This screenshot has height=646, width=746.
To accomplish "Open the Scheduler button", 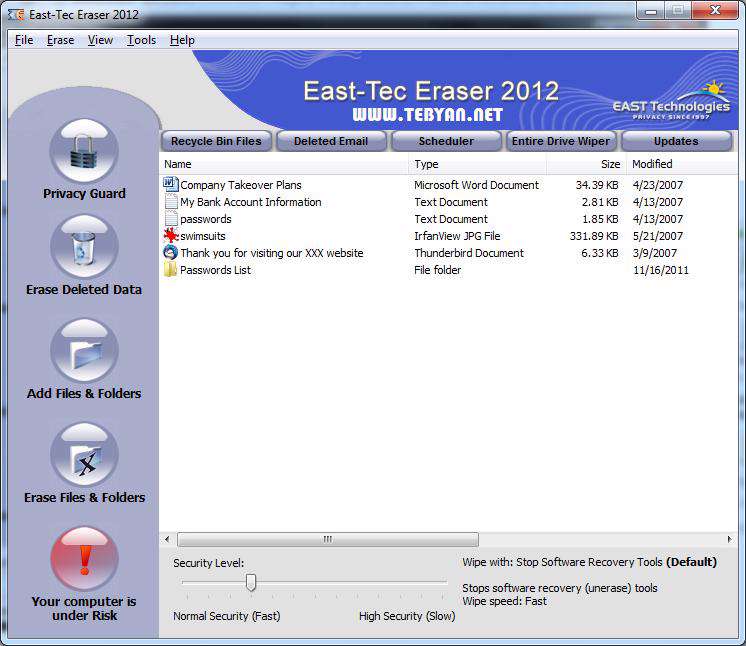I will (446, 141).
